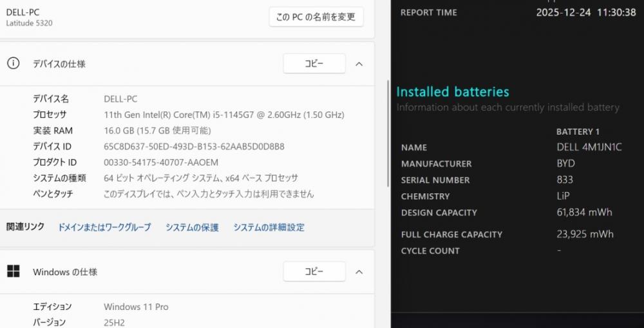Click the 関連リンク label
The width and height of the screenshot is (644, 328).
point(26,227)
